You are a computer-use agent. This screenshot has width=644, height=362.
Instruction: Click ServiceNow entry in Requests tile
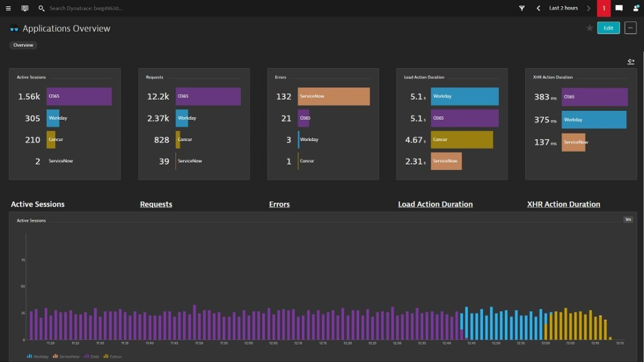click(x=189, y=161)
